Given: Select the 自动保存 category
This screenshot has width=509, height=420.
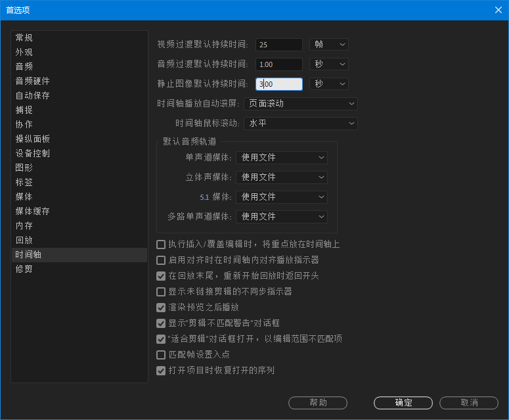Looking at the screenshot, I should point(79,95).
